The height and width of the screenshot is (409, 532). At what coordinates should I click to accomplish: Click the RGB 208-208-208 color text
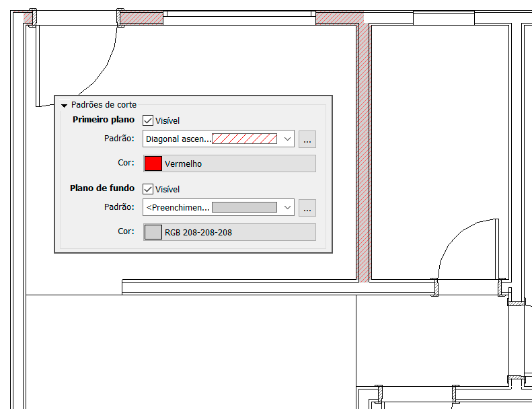pyautogui.click(x=198, y=232)
